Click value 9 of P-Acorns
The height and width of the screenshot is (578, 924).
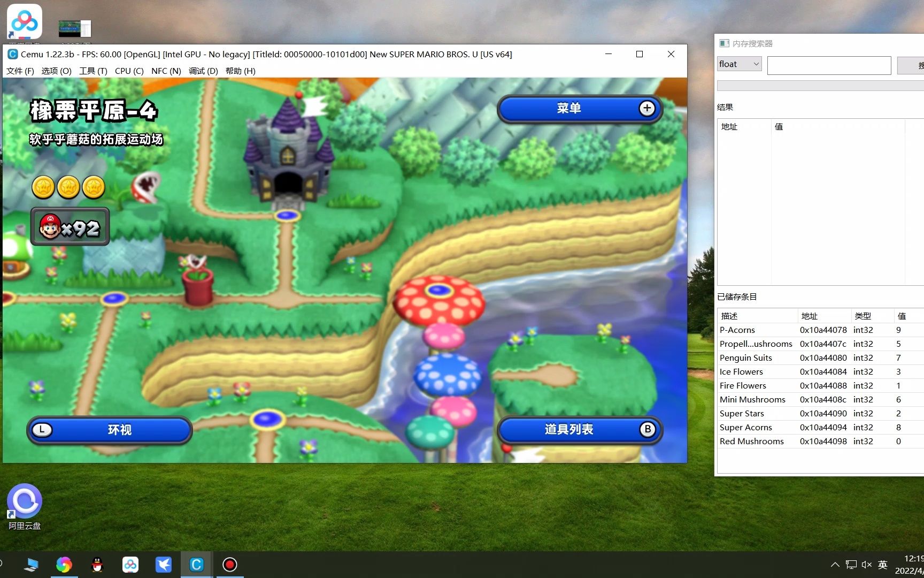(x=898, y=330)
